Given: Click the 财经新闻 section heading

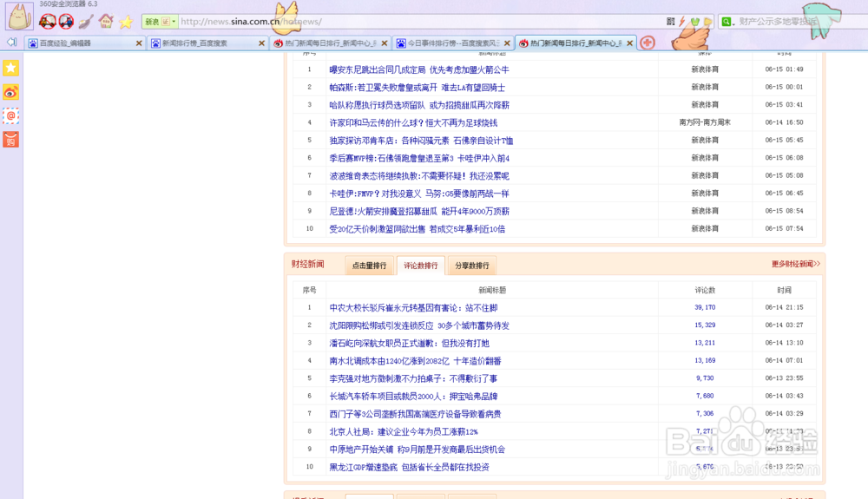Looking at the screenshot, I should click(x=308, y=264).
